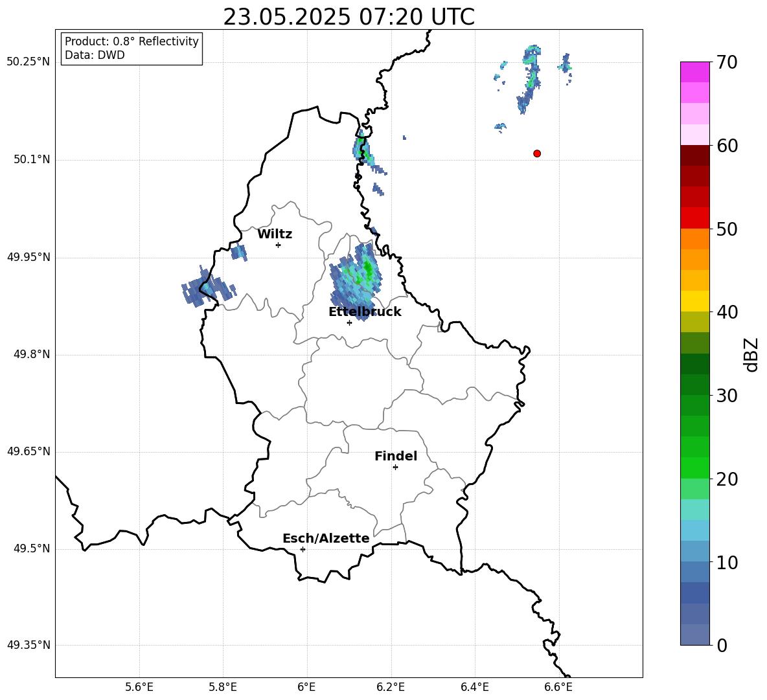Click the 49.95°N latitude label

[x=29, y=256]
